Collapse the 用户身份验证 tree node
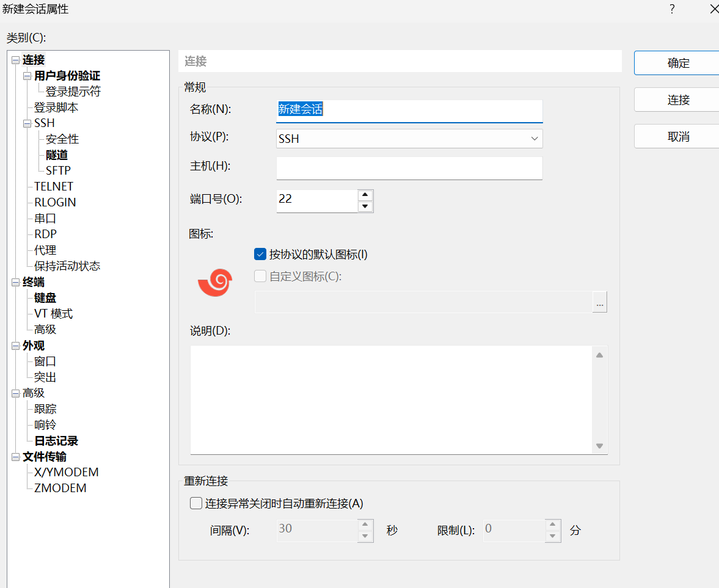Image resolution: width=719 pixels, height=588 pixels. coord(27,76)
